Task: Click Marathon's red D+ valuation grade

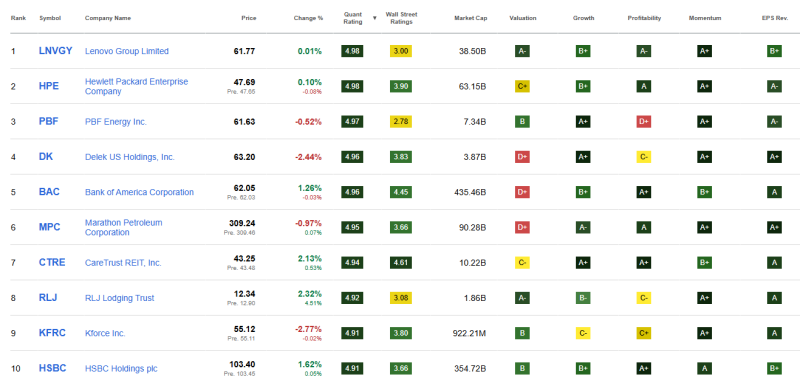Action: [x=522, y=227]
